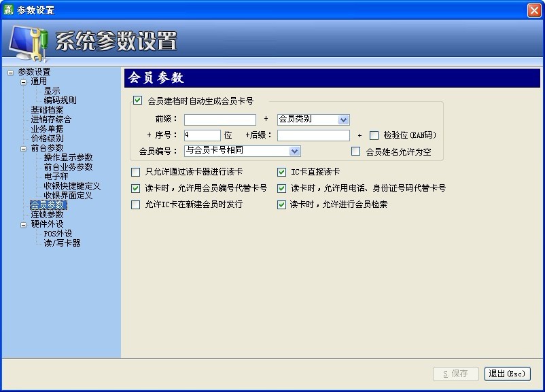Open the 会员类别 dropdown
This screenshot has height=392, width=545.
pyautogui.click(x=343, y=120)
